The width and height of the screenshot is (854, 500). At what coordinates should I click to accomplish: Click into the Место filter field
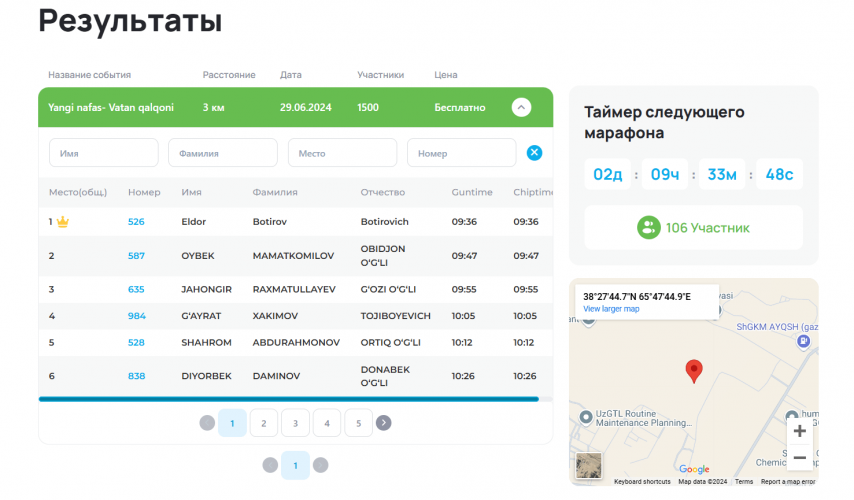[x=342, y=153]
